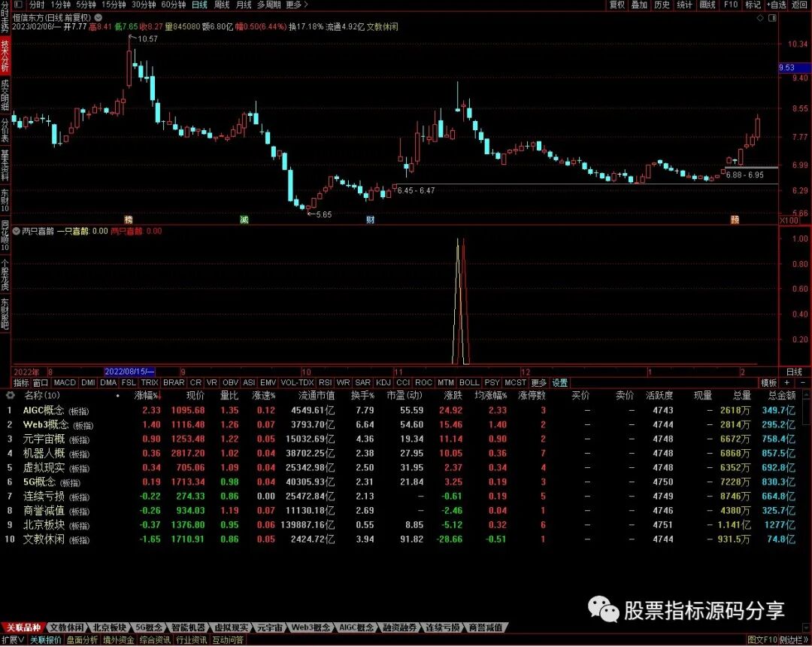Open 关联品种 bottom tab
Screen dimensions: 812x647
[x=23, y=628]
